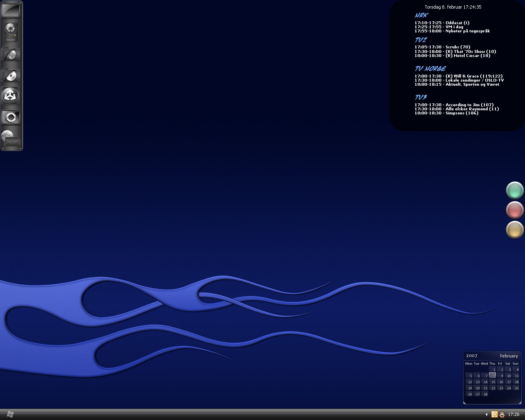Select day 23 in calendar
The image size is (525, 420).
[x=500, y=388]
